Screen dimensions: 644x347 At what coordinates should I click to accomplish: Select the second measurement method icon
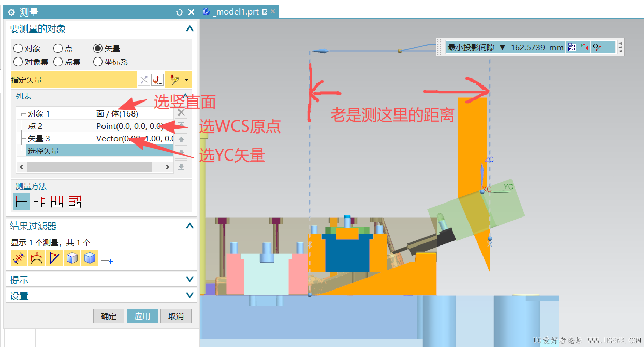pyautogui.click(x=39, y=201)
